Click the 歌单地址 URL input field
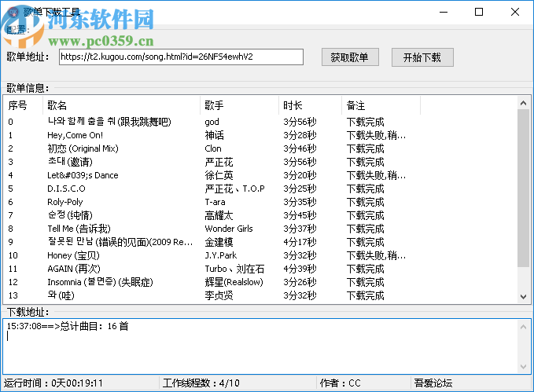The image size is (534, 392). coord(181,57)
